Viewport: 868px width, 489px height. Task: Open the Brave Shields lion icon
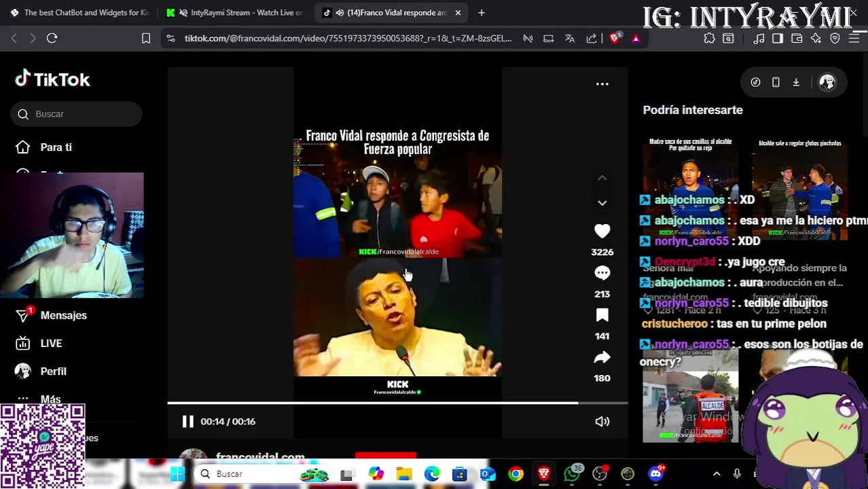[615, 39]
